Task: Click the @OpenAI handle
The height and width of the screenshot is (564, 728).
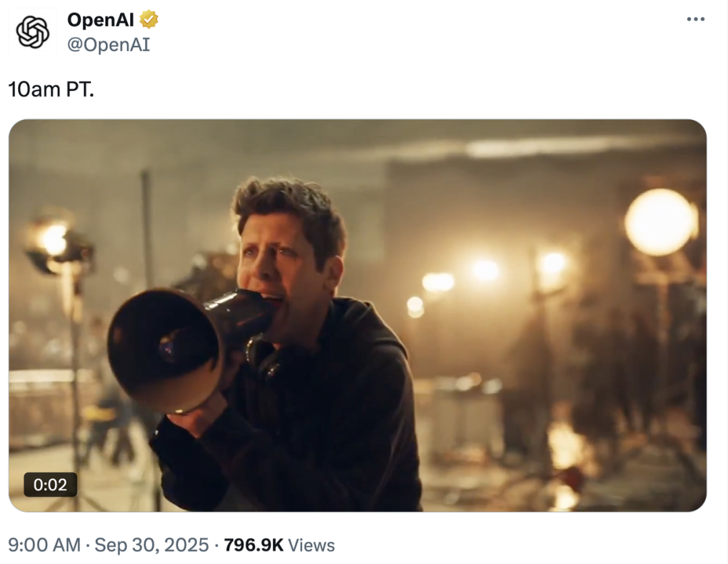Action: [x=108, y=45]
